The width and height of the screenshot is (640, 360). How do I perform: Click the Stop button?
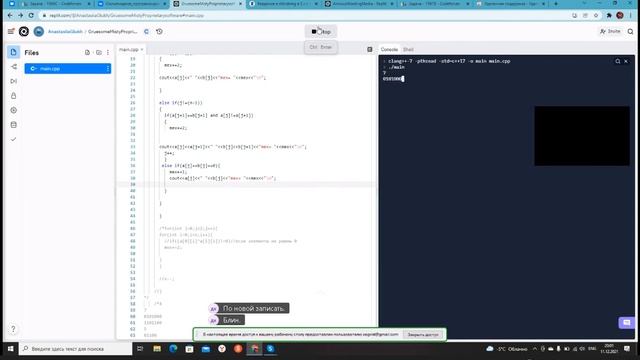coord(321,31)
